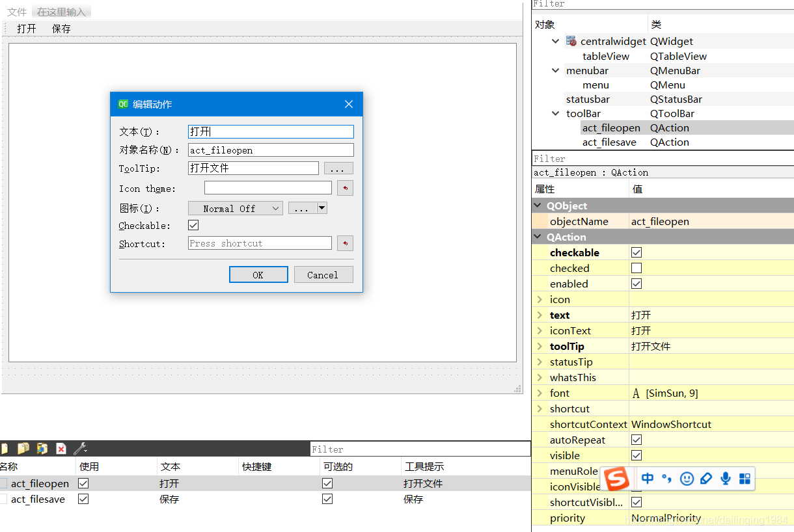Screen dimensions: 794x532
Task: Open the 文件 menu
Action: tap(16, 11)
